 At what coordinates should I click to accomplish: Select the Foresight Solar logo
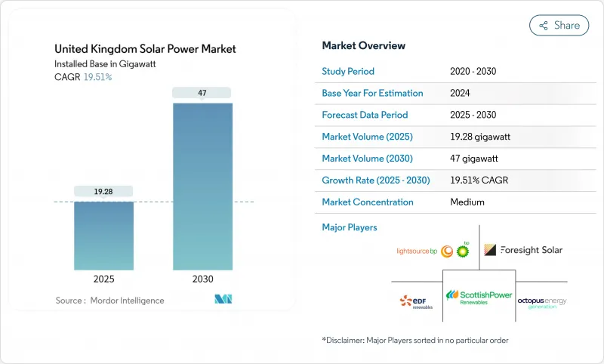click(x=522, y=250)
